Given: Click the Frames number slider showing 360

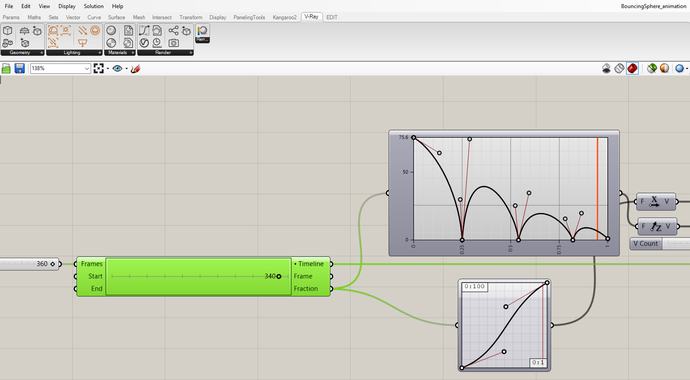Looking at the screenshot, I should (29, 264).
